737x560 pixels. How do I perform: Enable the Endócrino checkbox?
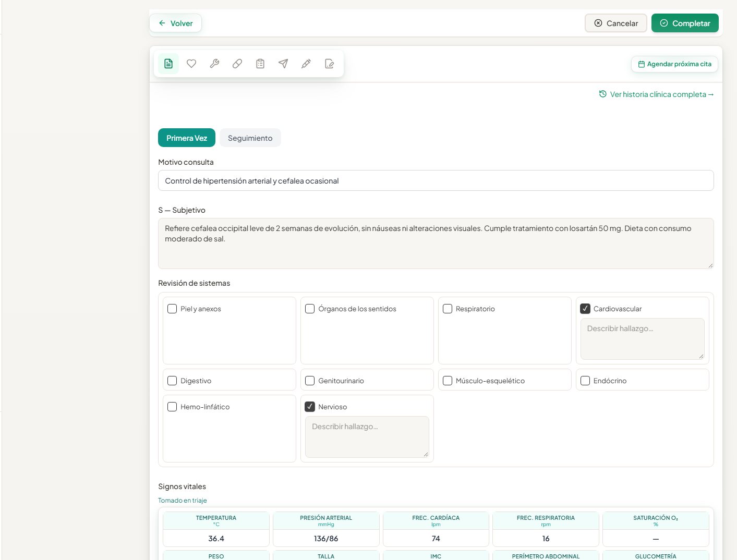(585, 381)
